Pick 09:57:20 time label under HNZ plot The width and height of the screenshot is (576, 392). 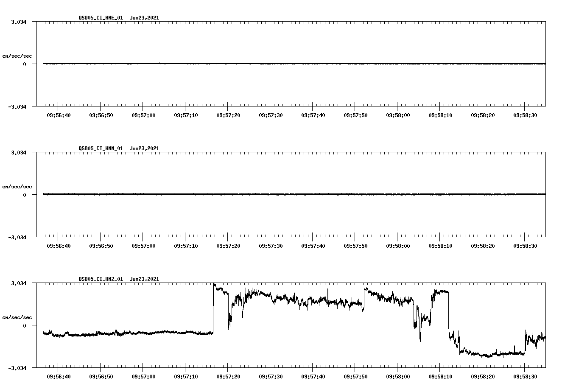tap(228, 376)
